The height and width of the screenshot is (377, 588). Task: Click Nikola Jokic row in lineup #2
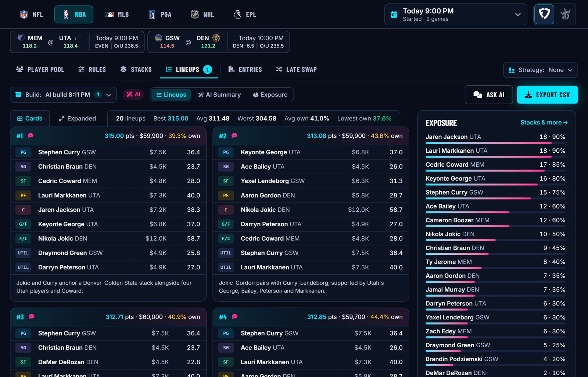click(311, 210)
